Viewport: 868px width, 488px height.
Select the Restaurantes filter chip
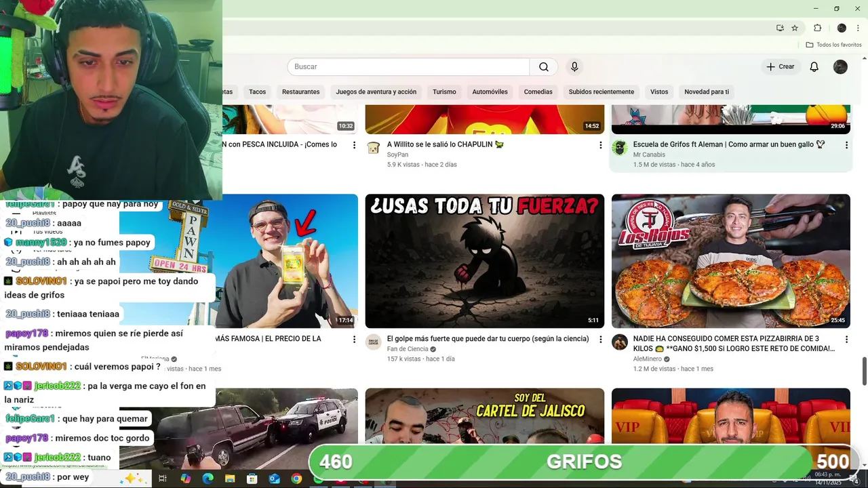(300, 91)
